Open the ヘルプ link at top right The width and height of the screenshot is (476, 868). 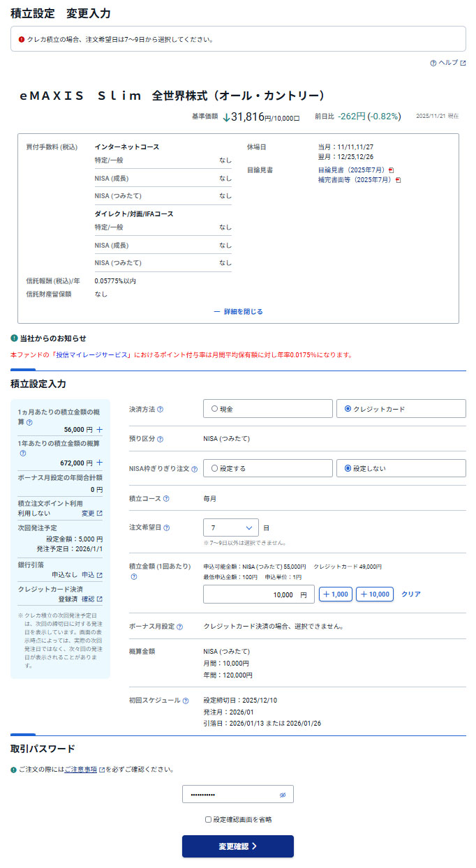[448, 63]
